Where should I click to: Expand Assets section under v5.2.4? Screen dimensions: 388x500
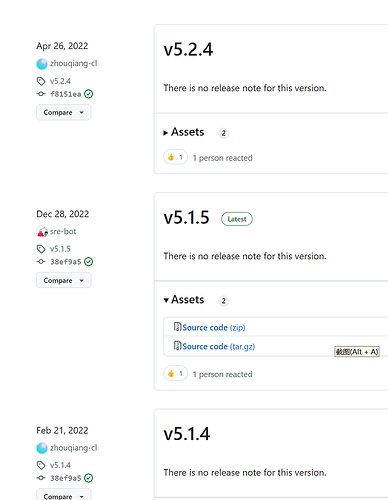point(184,132)
